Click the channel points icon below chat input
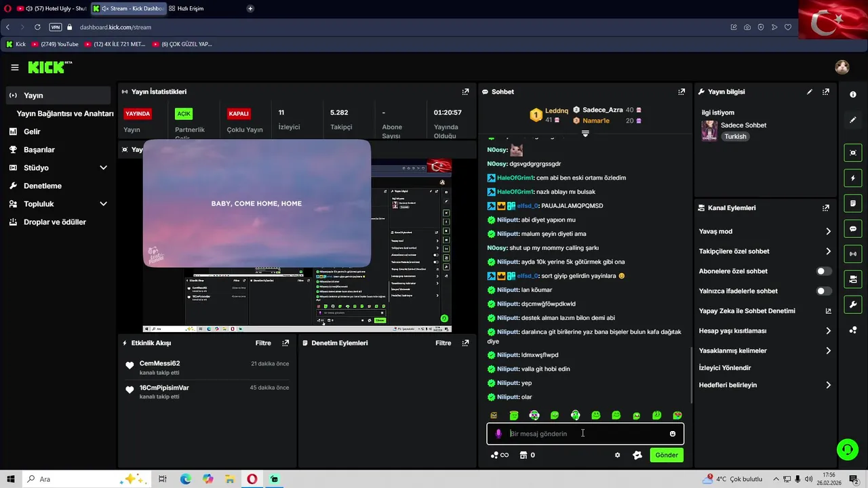868x488 pixels. coord(494,455)
